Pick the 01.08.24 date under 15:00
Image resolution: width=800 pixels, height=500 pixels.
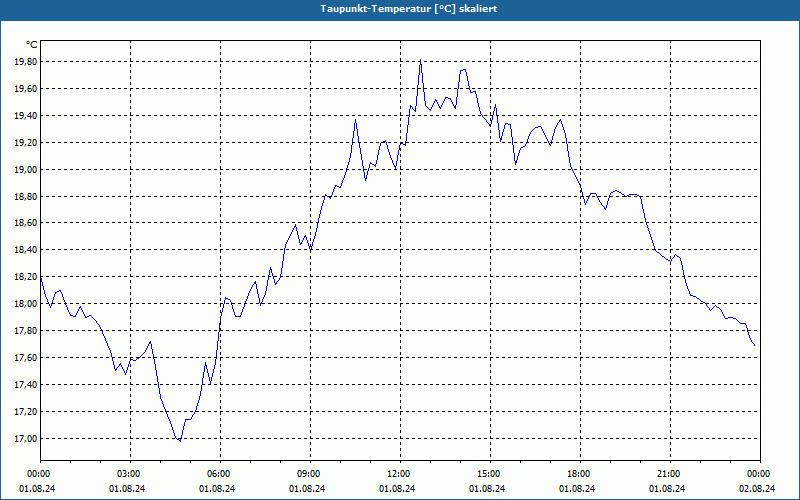pyautogui.click(x=488, y=489)
